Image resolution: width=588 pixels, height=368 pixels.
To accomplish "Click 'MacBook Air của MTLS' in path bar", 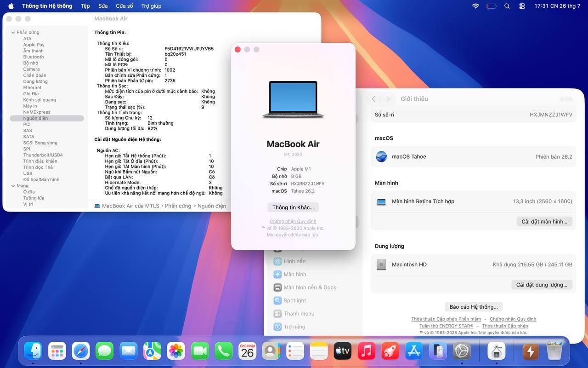I will coord(130,206).
